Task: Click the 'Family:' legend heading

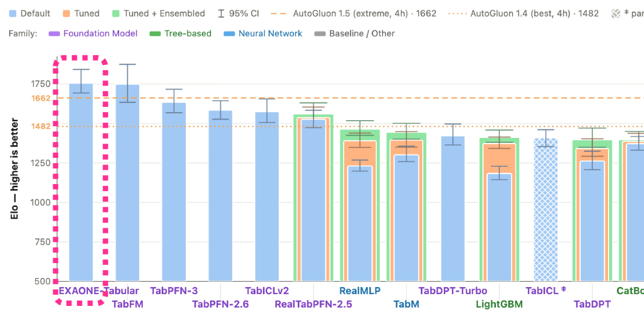Action: pos(23,33)
